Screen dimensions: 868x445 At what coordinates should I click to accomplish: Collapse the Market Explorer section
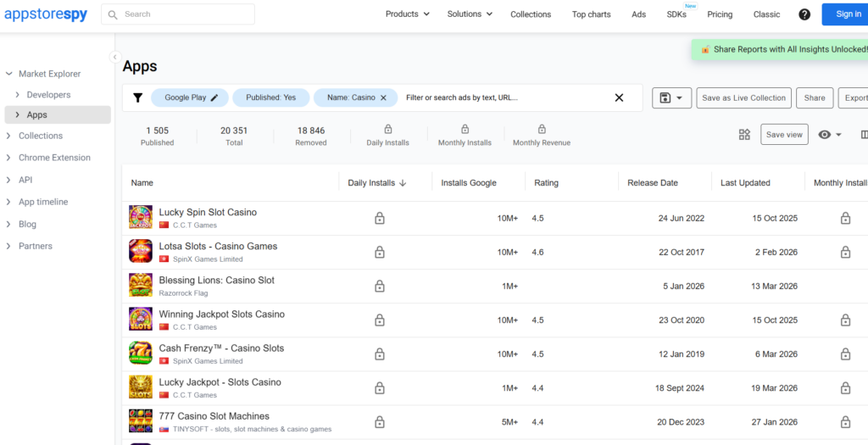tap(8, 74)
